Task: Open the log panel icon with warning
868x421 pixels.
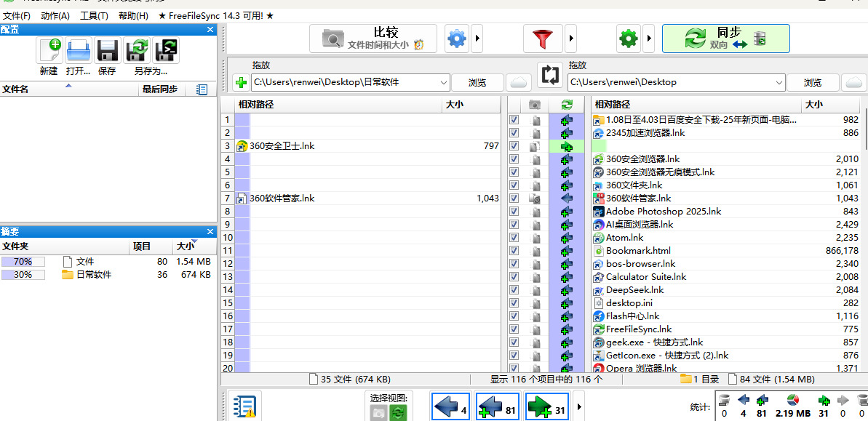Action: coord(244,406)
